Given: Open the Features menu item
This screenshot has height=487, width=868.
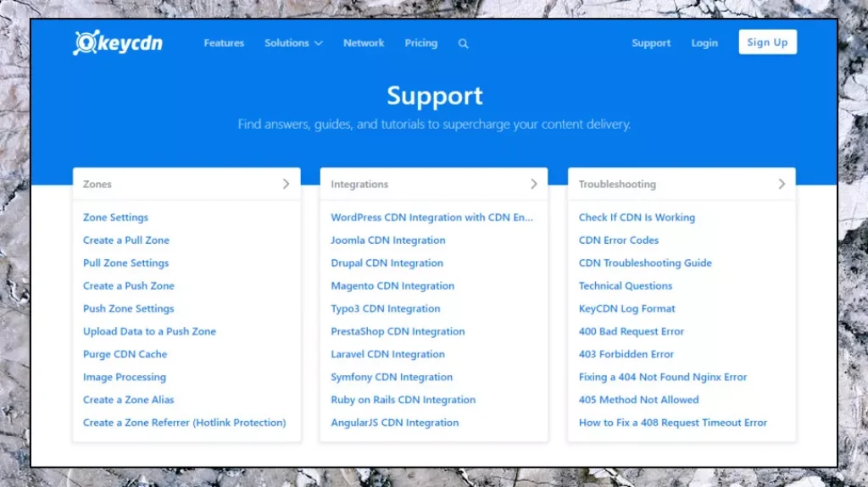Looking at the screenshot, I should click(224, 43).
